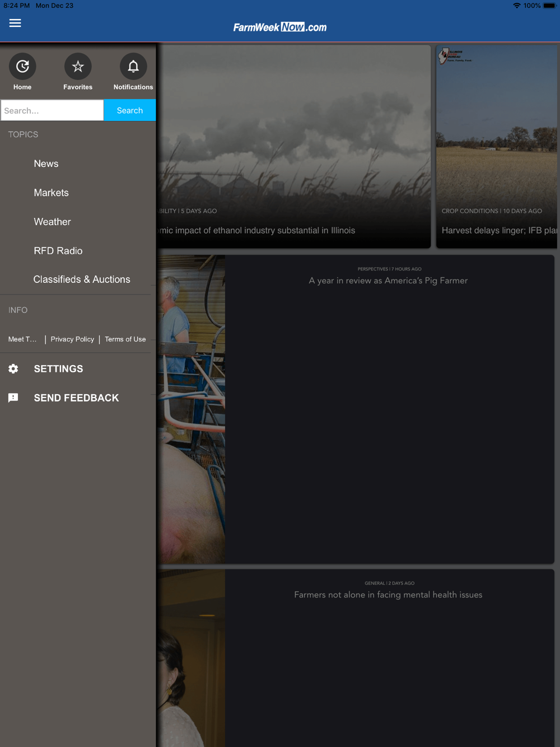Click mental health article photo
Viewport: 560px width, 747px height.
click(191, 658)
